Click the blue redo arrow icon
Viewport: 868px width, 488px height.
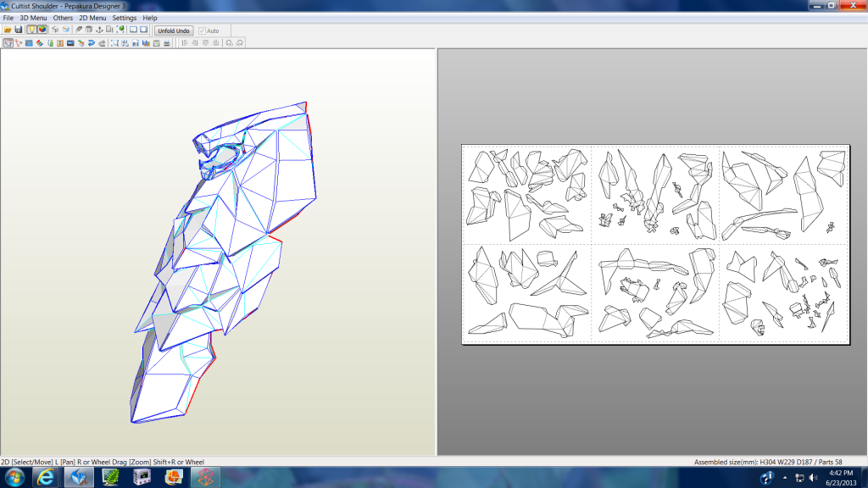[92, 42]
